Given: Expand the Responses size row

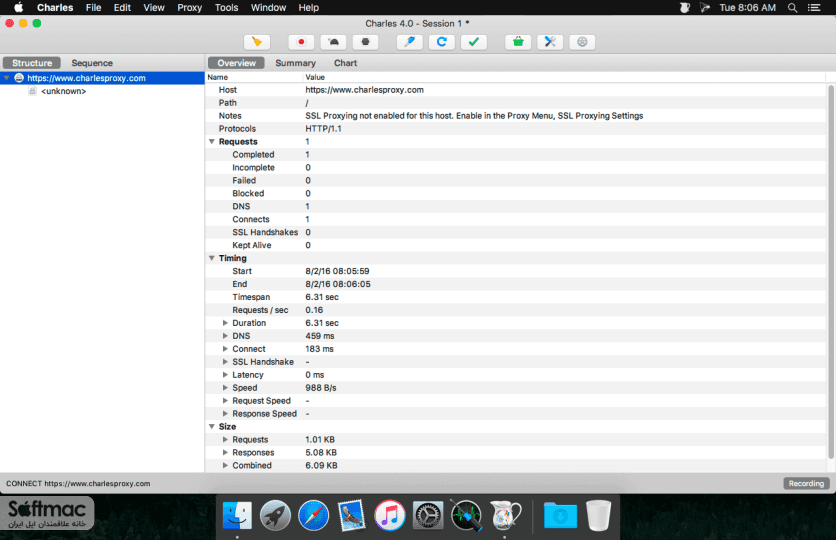Looking at the screenshot, I should coord(225,453).
